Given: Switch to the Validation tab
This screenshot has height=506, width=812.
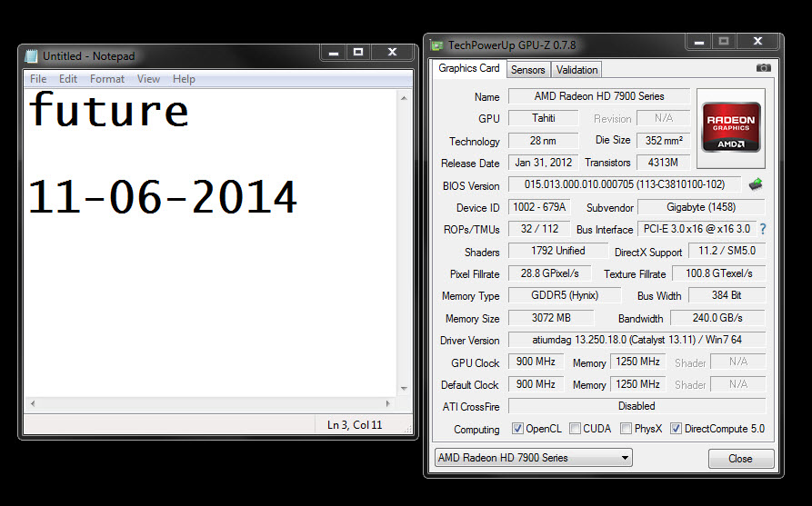Looking at the screenshot, I should (x=576, y=70).
